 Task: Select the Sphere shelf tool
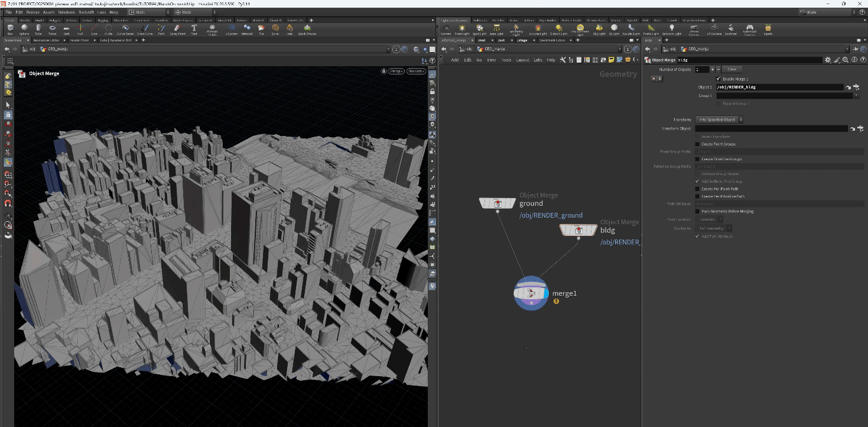pos(24,28)
